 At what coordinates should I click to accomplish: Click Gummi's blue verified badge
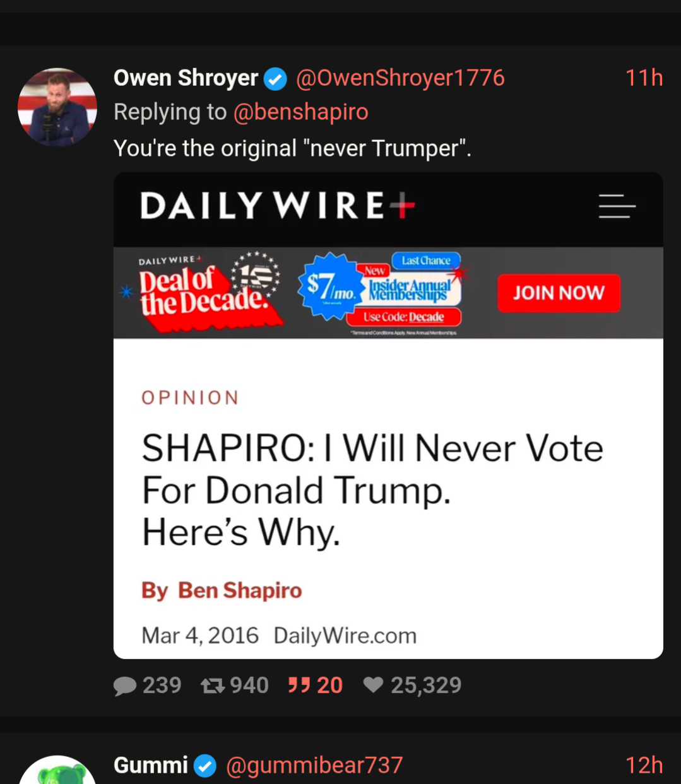tap(205, 766)
